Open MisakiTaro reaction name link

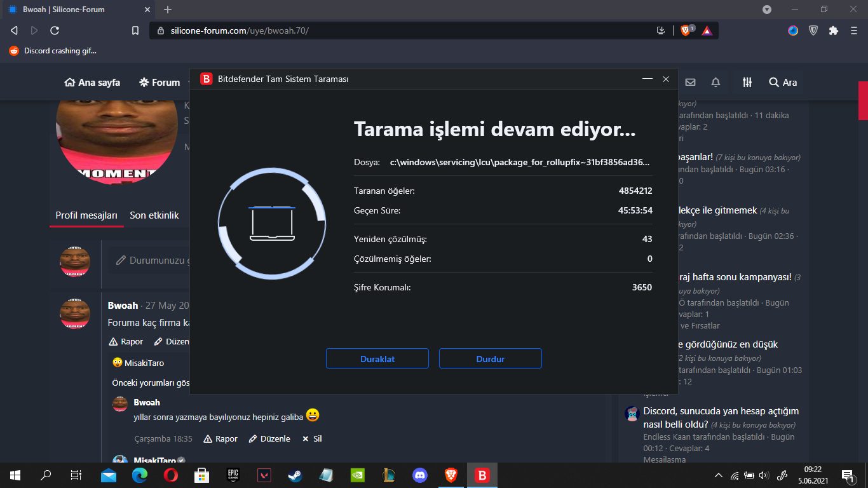[x=144, y=363]
